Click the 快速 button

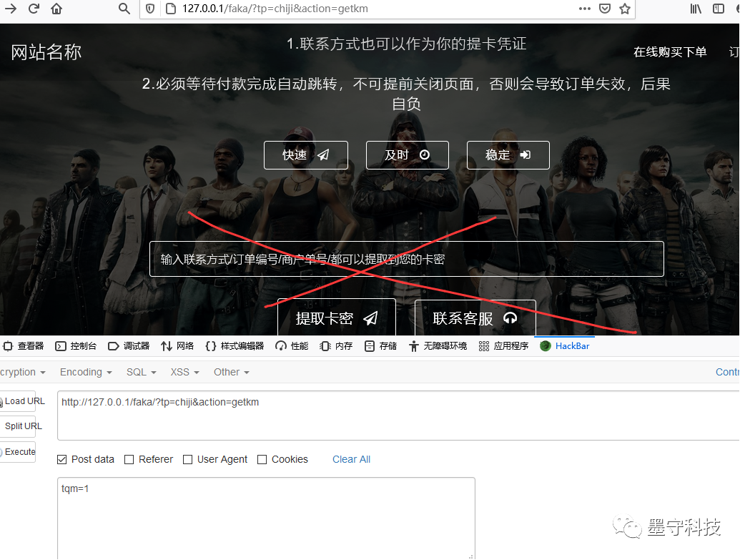point(306,155)
